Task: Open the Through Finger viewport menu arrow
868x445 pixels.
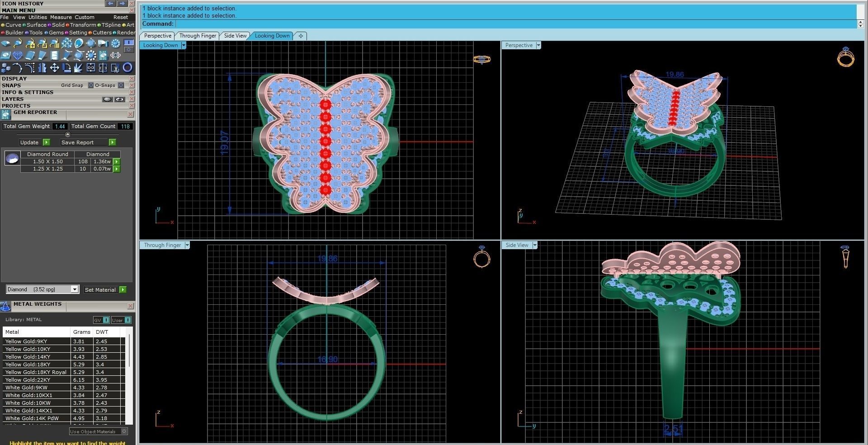Action: (x=187, y=245)
